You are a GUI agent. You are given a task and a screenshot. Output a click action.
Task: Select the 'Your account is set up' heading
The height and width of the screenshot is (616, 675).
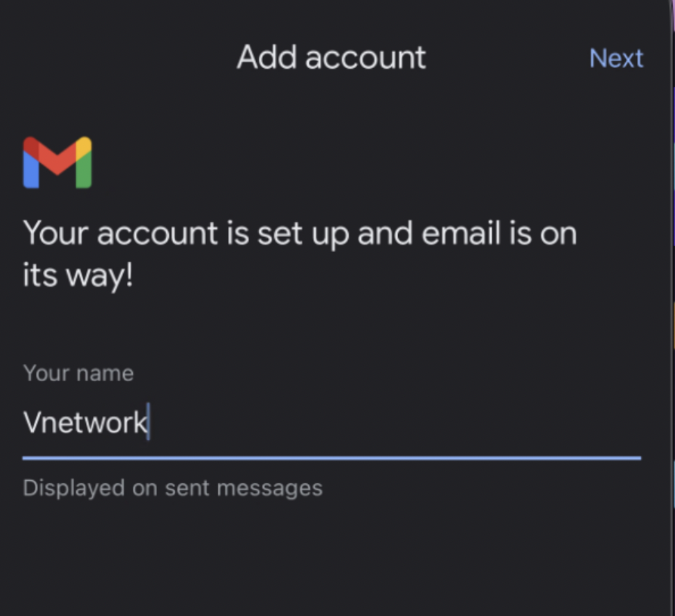300,254
